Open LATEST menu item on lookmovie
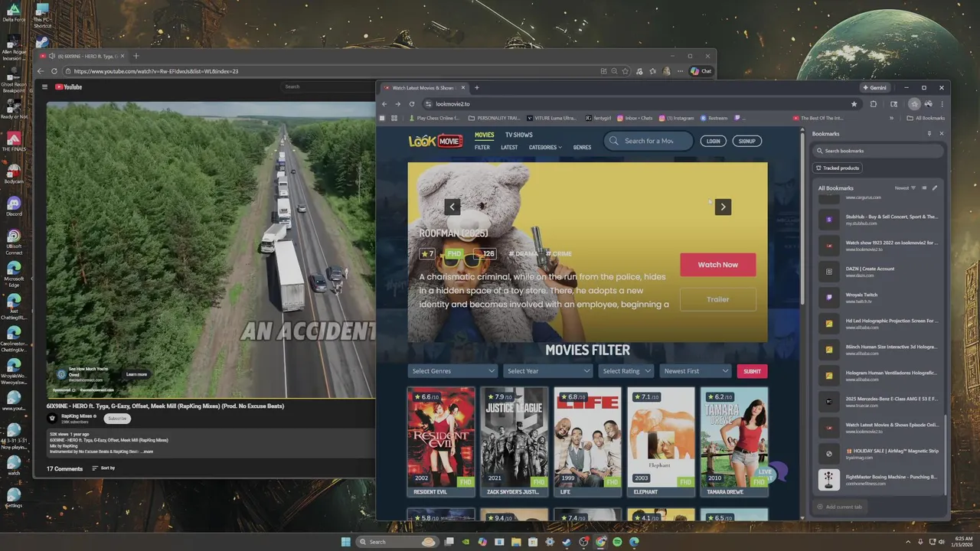Screen dimensions: 980x551 (x=509, y=148)
